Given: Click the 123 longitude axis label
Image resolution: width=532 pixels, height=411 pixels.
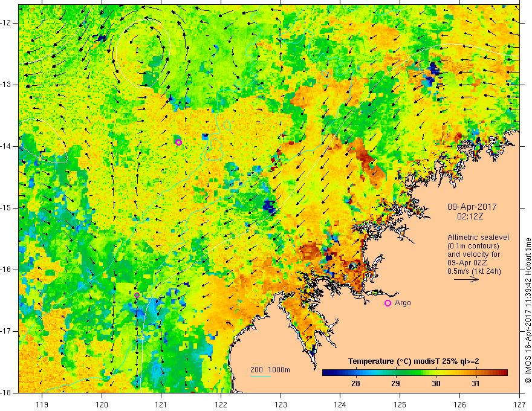Looking at the screenshot, I should click(281, 404).
